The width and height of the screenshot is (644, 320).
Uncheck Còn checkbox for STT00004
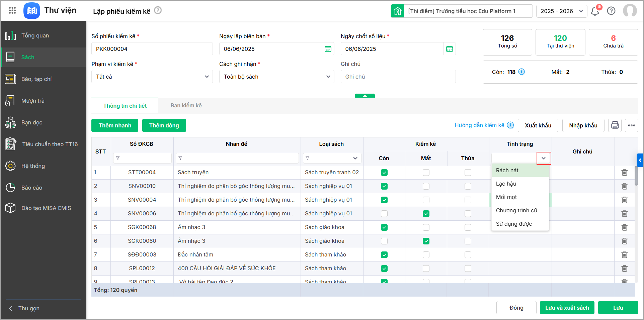[x=384, y=173]
